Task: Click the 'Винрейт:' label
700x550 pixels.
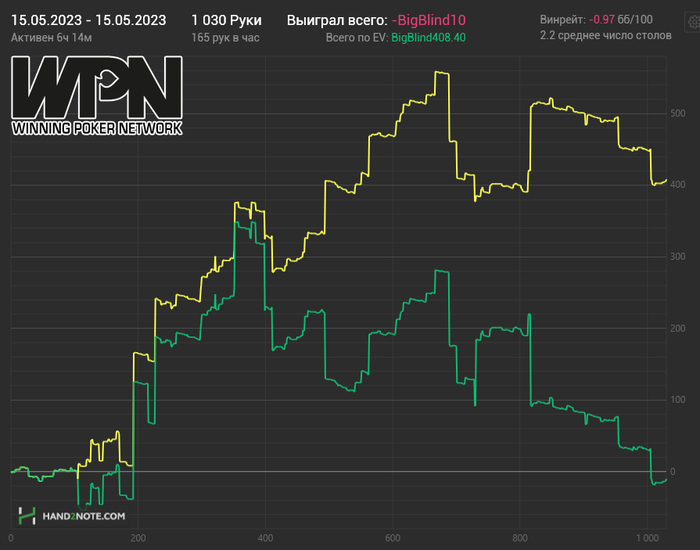Action: (x=562, y=20)
